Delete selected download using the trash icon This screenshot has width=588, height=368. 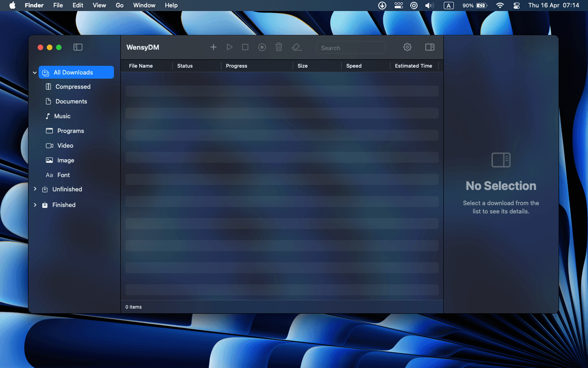point(278,47)
